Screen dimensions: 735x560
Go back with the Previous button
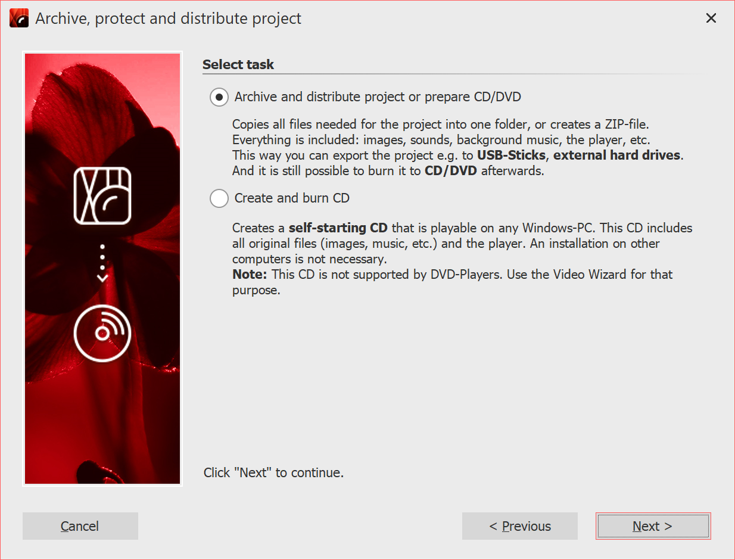[x=519, y=526]
